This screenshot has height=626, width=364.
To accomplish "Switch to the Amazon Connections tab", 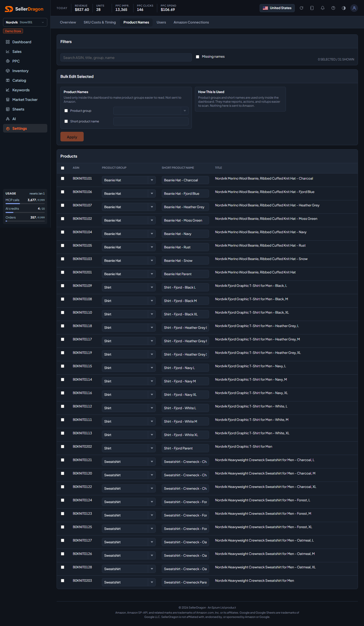I will [191, 22].
